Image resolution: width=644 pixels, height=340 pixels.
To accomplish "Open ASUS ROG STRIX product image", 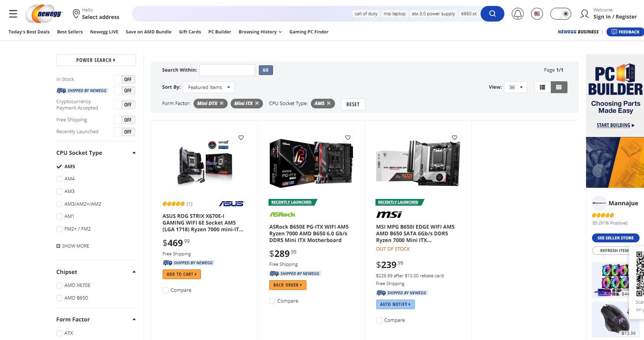I will tap(205, 163).
